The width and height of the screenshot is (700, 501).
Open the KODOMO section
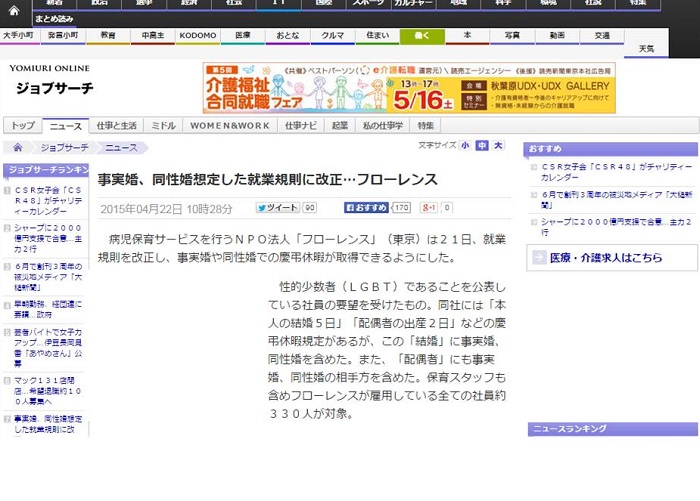(198, 35)
